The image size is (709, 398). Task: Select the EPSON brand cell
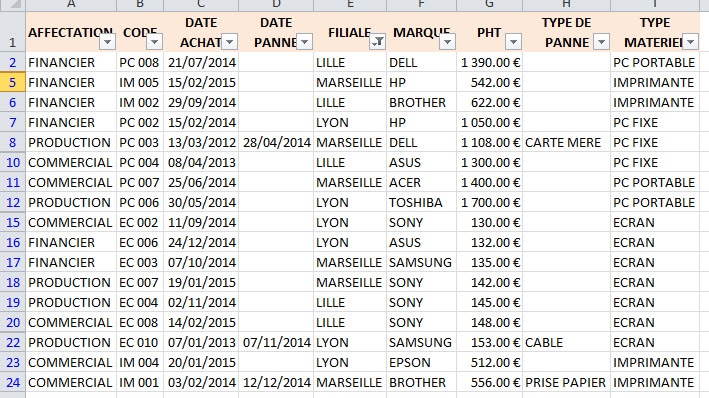coord(421,362)
